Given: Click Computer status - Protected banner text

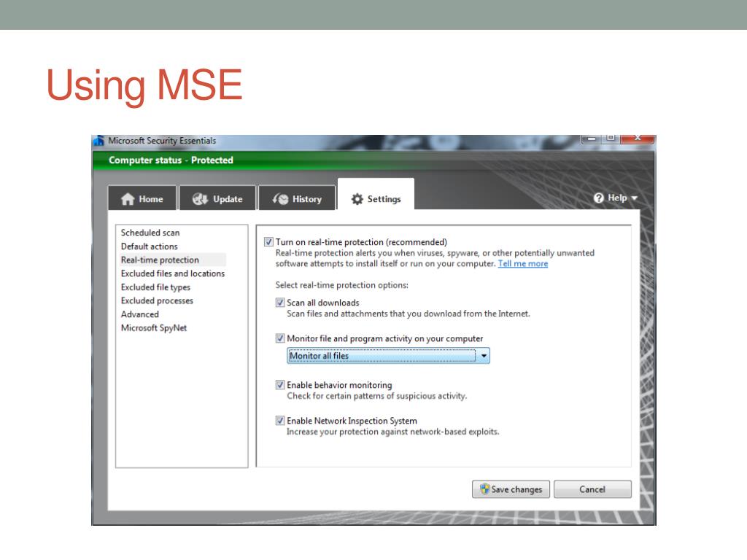Looking at the screenshot, I should pos(171,160).
